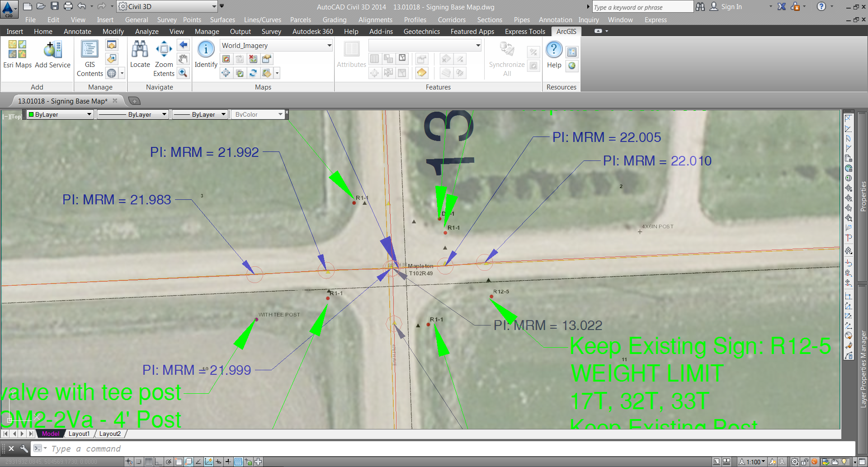
Task: Open the Civil 3D workspace dropdown
Action: click(x=167, y=6)
